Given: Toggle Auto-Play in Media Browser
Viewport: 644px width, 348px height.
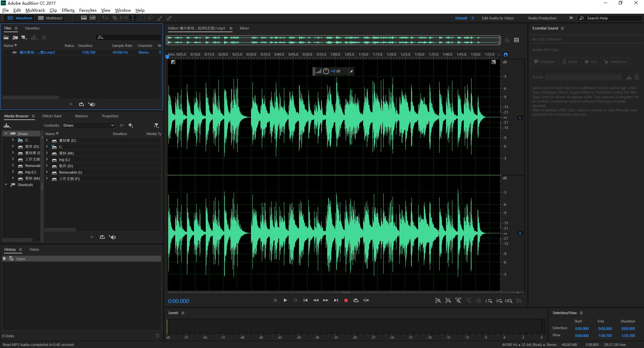Looking at the screenshot, I should [x=112, y=237].
